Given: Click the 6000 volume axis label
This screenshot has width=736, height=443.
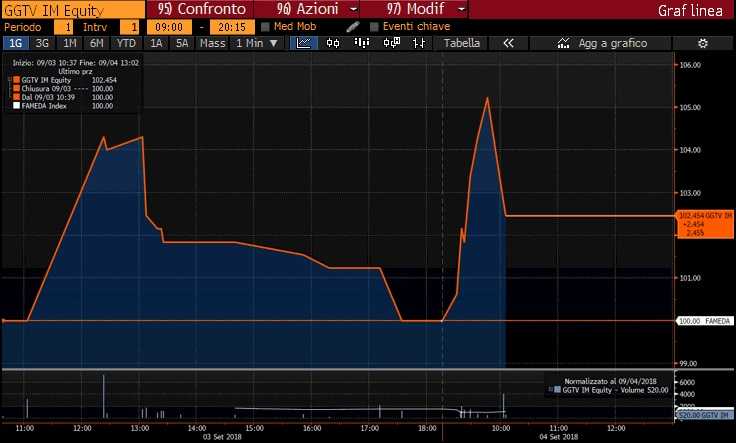Looking at the screenshot, I should (687, 382).
